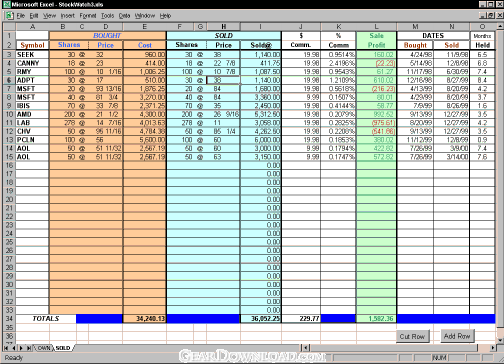Click horizontal scrollbar left arrow
This screenshot has height=364, width=504.
(x=306, y=348)
